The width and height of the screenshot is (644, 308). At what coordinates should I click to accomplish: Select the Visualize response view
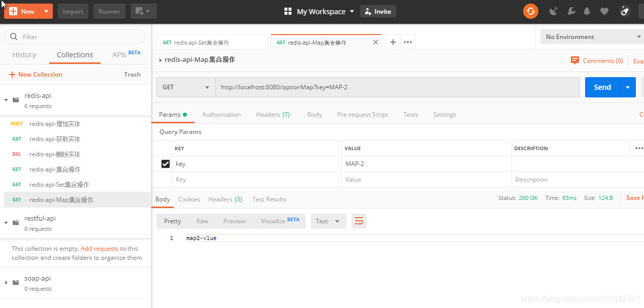(x=280, y=221)
